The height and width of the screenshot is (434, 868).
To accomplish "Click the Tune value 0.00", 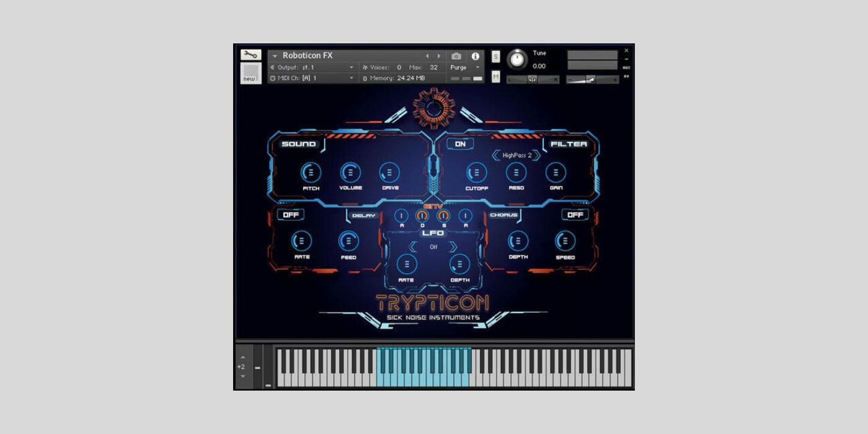I will coord(539,66).
